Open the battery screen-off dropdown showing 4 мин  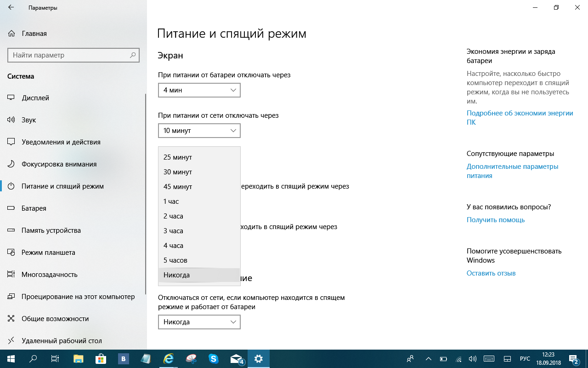[x=199, y=90]
